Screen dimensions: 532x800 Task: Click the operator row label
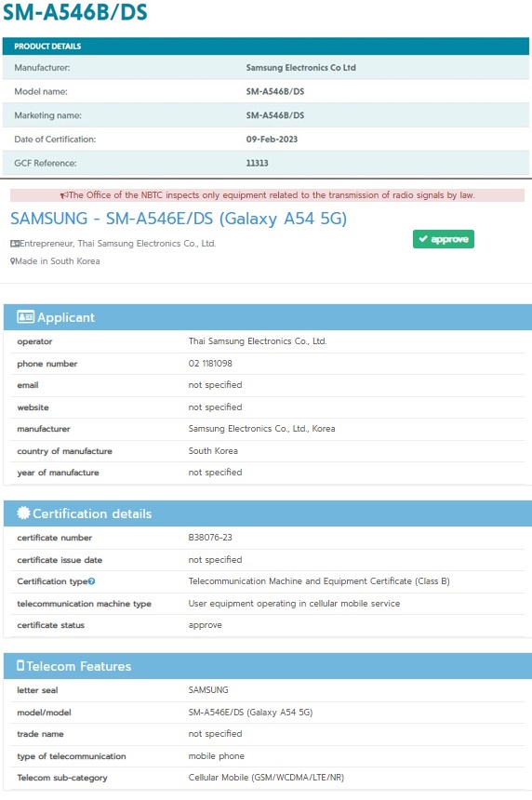[34, 341]
